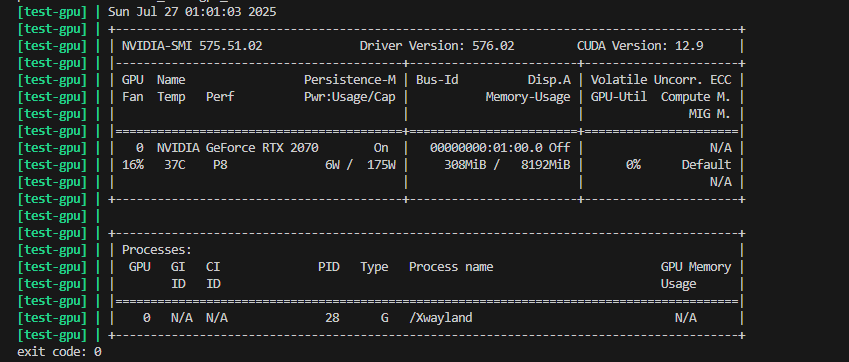Click the 175W power cap value

pyautogui.click(x=381, y=164)
